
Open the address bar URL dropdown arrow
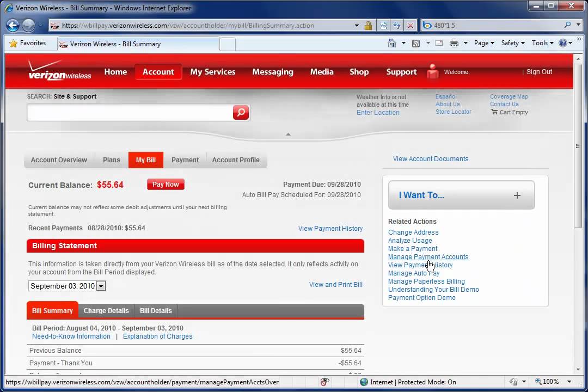[x=357, y=26]
